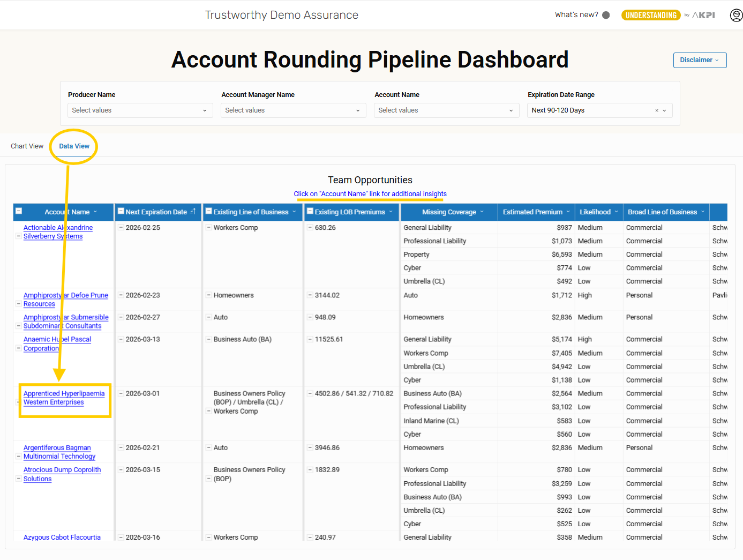Collapse the 2026-03-13 expiration date group

click(121, 339)
